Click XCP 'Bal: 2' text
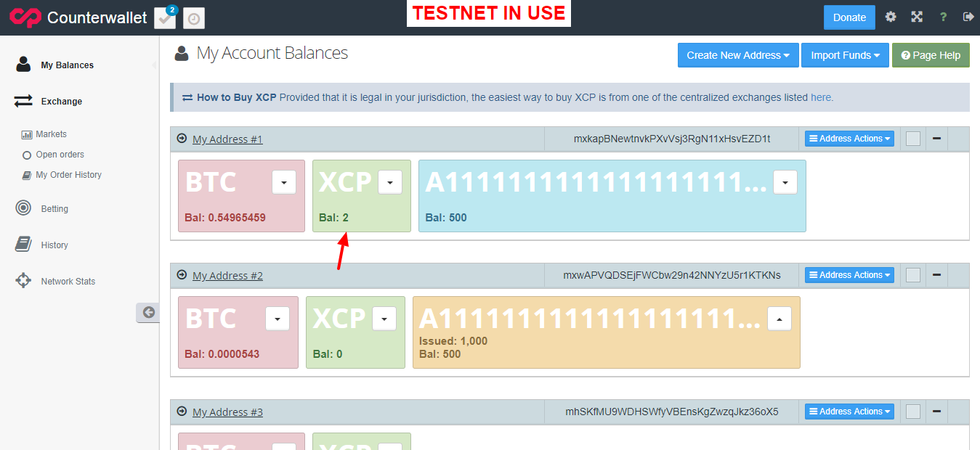The image size is (980, 450). point(334,218)
